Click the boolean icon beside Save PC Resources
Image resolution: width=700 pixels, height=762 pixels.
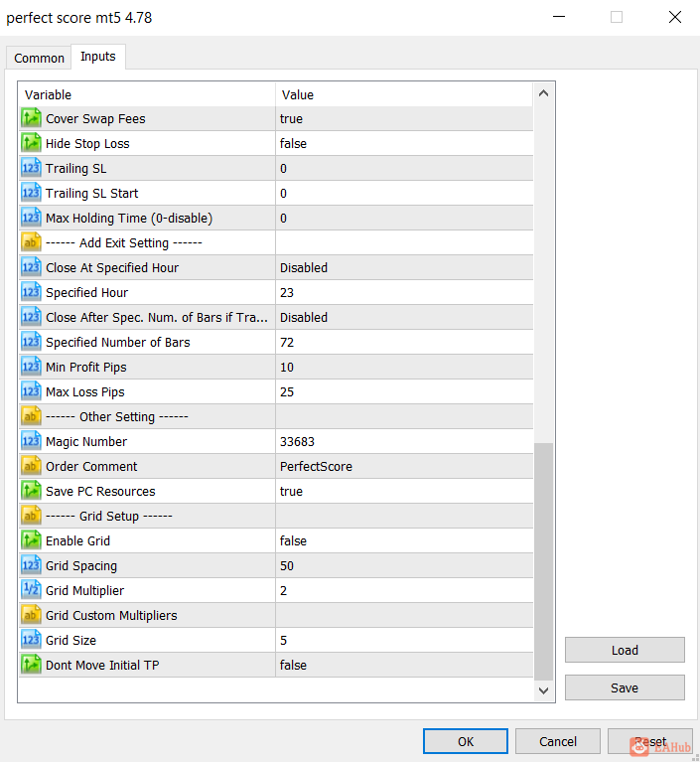pos(31,491)
